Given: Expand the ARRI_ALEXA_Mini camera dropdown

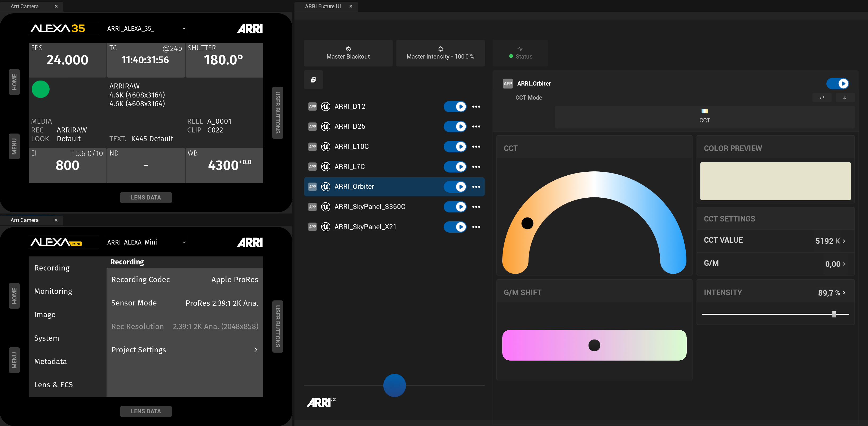Looking at the screenshot, I should (x=184, y=242).
